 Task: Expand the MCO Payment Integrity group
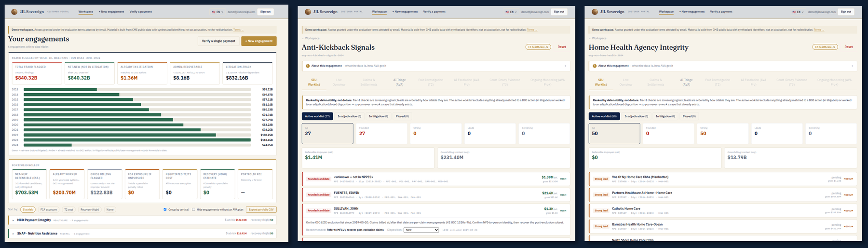point(142,220)
